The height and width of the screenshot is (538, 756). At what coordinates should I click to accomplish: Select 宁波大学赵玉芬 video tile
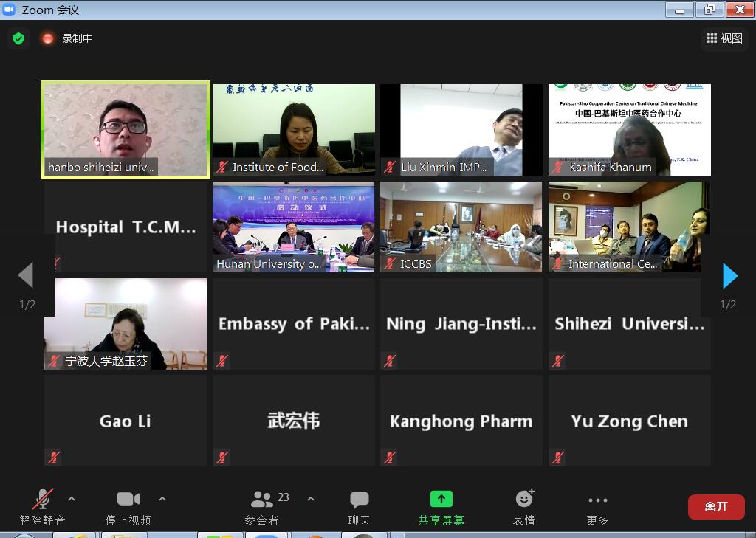click(x=126, y=324)
